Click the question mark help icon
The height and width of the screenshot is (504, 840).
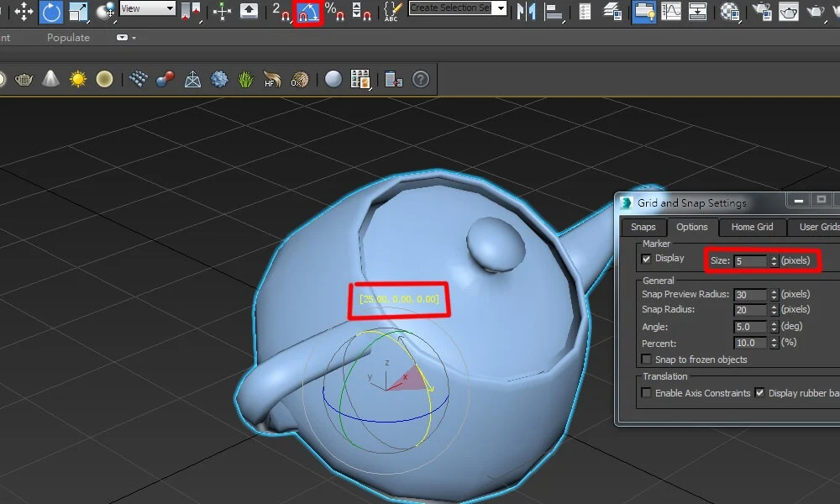(421, 79)
